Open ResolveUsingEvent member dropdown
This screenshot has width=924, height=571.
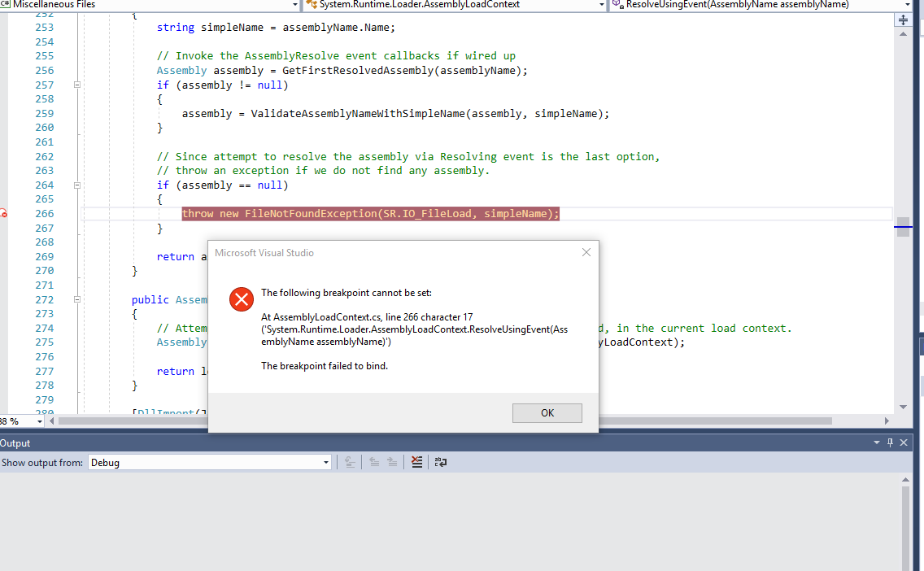[x=908, y=5]
